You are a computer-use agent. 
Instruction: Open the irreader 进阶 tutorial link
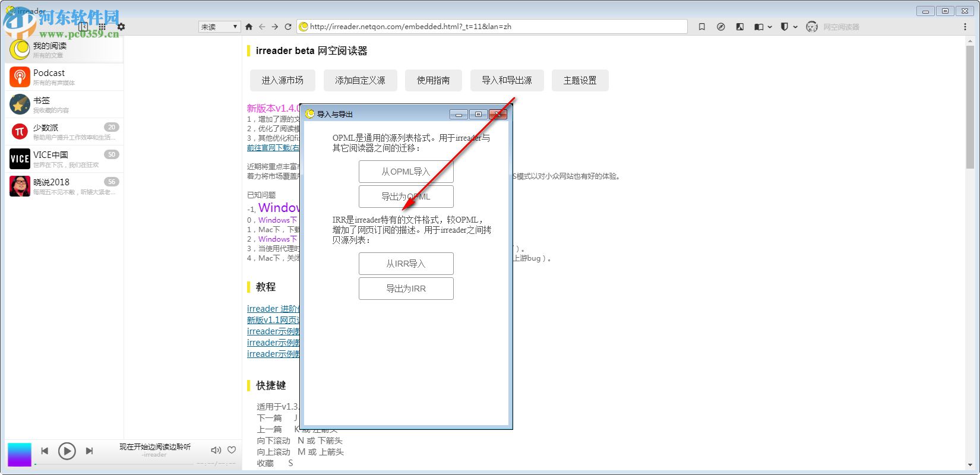click(x=273, y=309)
